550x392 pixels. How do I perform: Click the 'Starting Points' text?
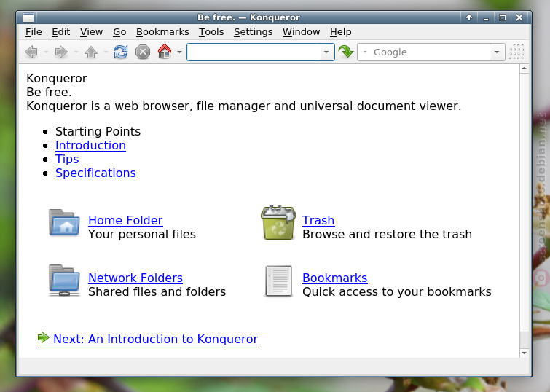click(x=98, y=132)
